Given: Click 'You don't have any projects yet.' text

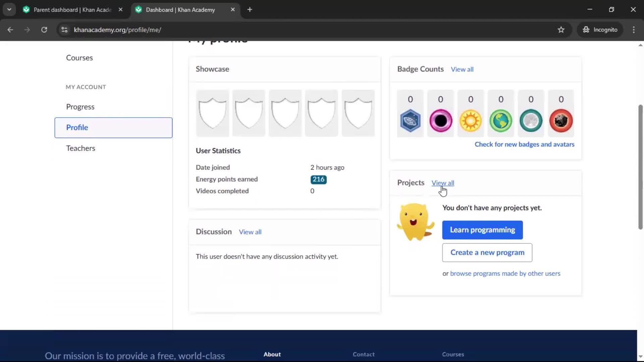Looking at the screenshot, I should click(492, 208).
